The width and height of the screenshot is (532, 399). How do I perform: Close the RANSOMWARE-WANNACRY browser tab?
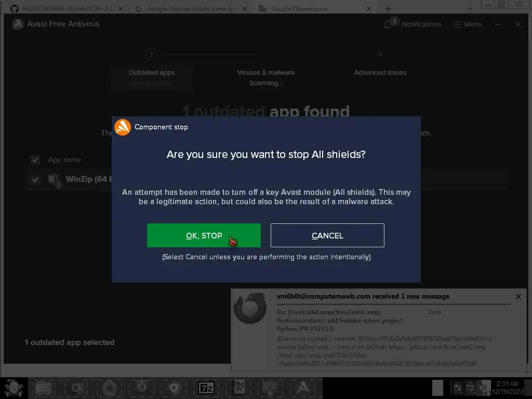(121, 9)
